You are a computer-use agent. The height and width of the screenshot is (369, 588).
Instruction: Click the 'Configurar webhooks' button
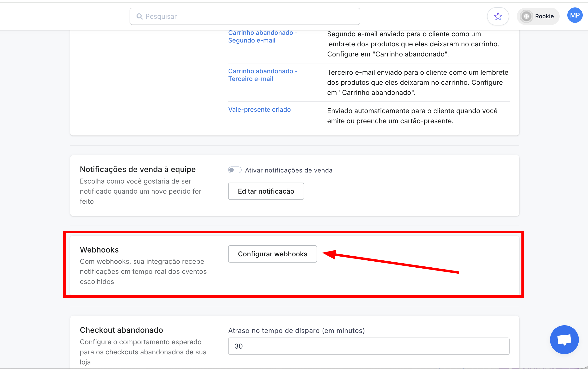pyautogui.click(x=272, y=254)
